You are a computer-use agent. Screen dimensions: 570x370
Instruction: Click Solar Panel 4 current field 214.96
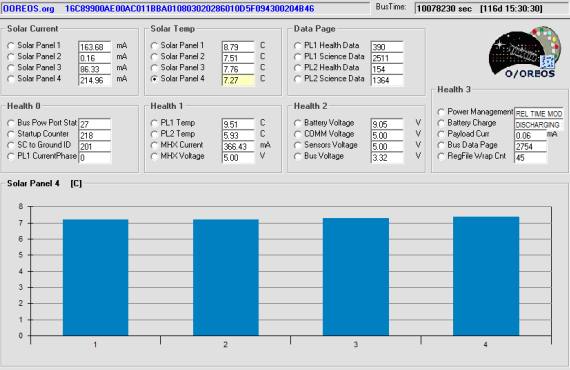point(95,80)
